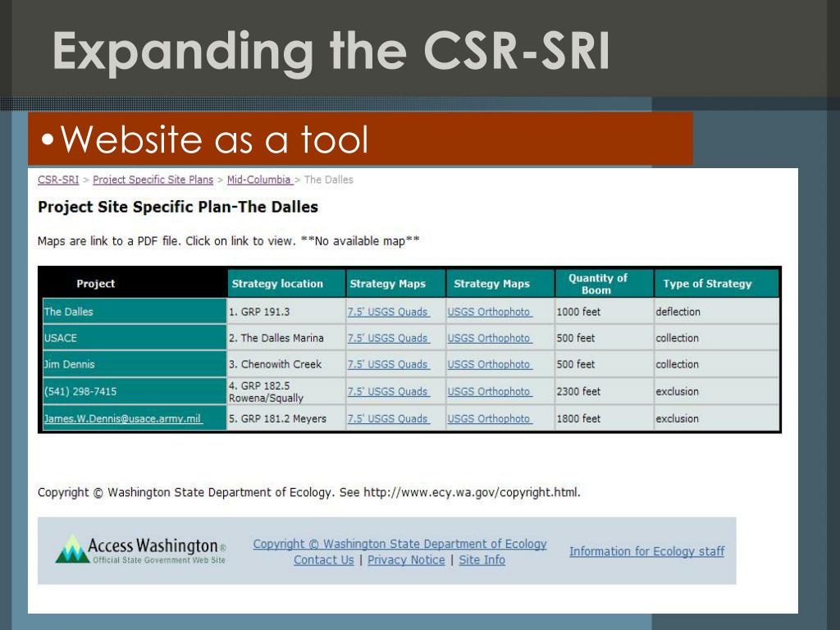Open USGS Orthophoto for Chenowith Creek
This screenshot has width=840, height=630.
(x=490, y=364)
